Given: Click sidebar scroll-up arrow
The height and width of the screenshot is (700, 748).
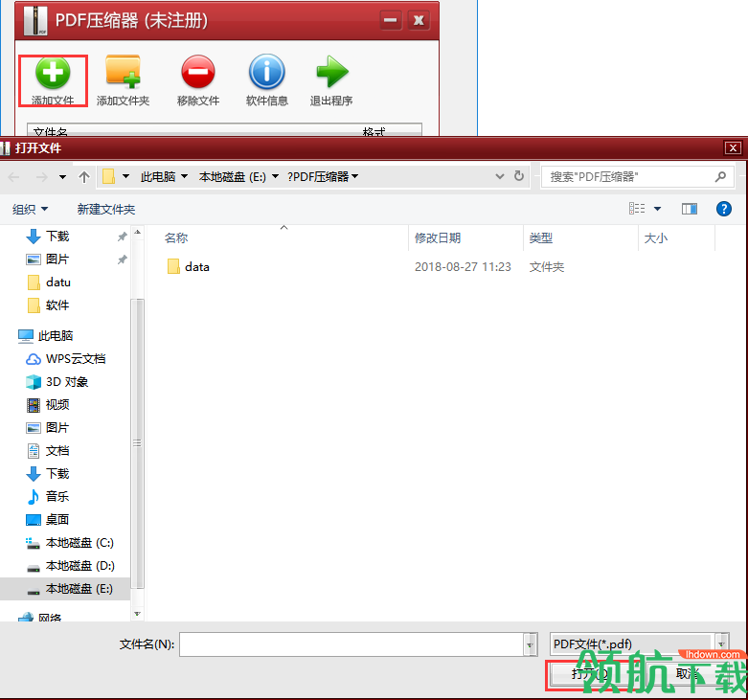Looking at the screenshot, I should (137, 233).
